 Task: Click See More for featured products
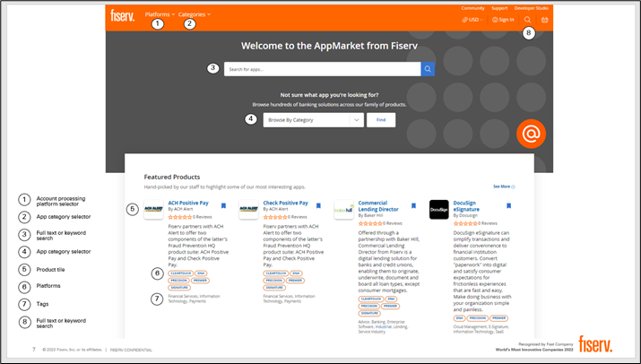[x=504, y=186]
